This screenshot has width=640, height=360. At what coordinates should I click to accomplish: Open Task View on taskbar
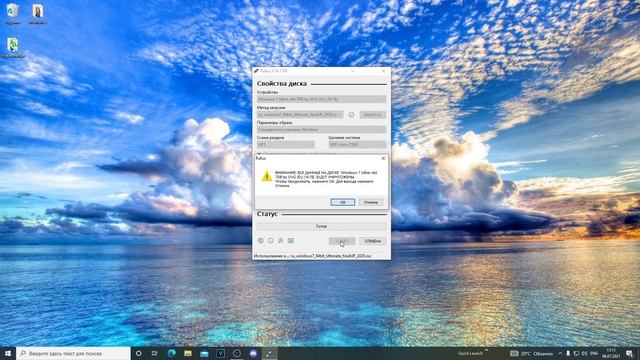click(x=155, y=353)
